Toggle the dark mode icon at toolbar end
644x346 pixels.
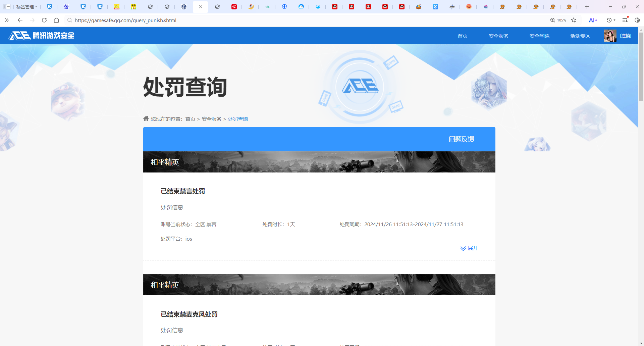(638, 20)
